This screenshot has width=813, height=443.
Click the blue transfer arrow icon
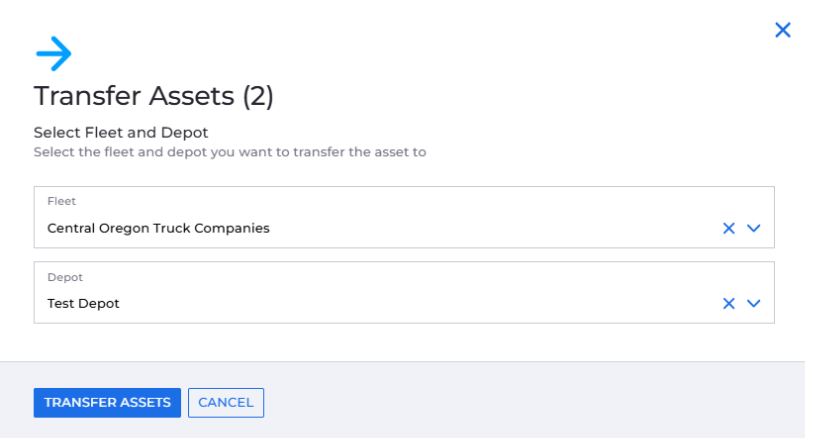54,53
